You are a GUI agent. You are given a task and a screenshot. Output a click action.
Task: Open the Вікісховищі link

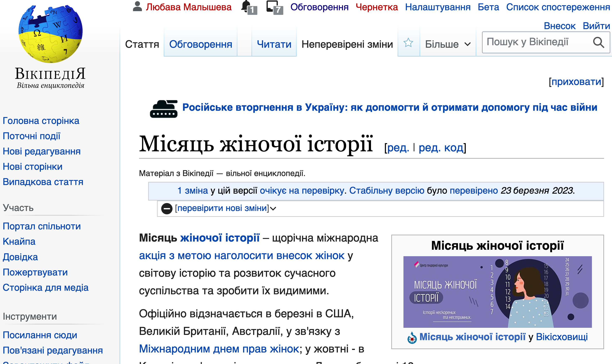[x=562, y=337]
